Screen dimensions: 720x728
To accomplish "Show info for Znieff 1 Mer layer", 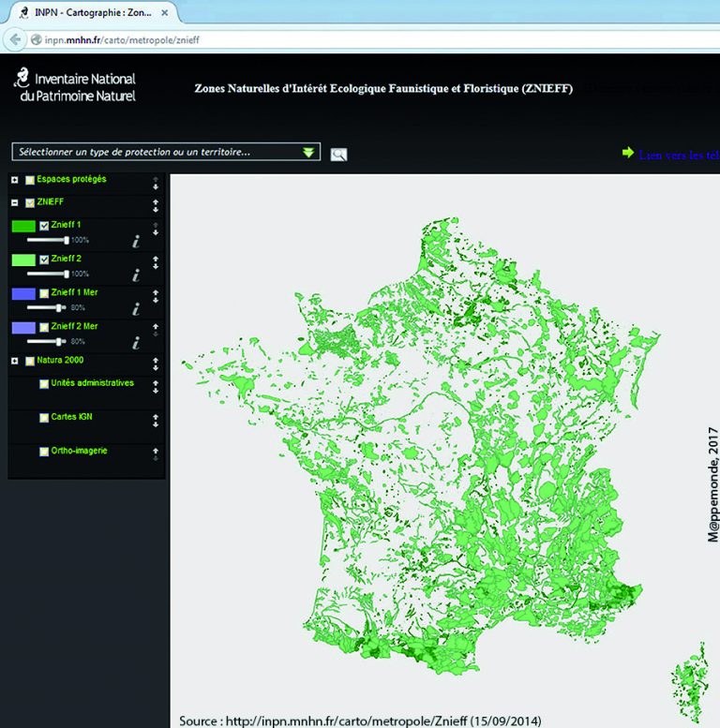I will click(136, 309).
